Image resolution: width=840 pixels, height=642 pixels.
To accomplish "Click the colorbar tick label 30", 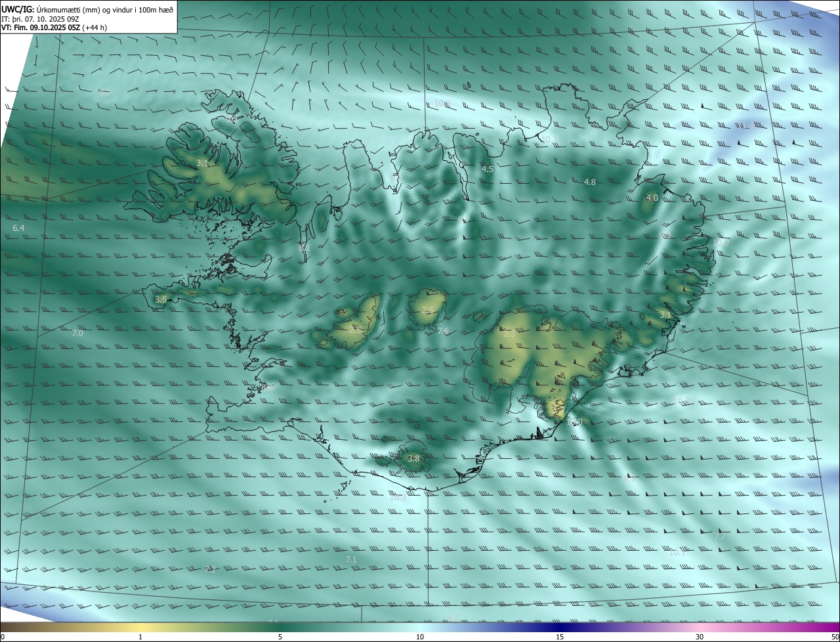I will (700, 637).
